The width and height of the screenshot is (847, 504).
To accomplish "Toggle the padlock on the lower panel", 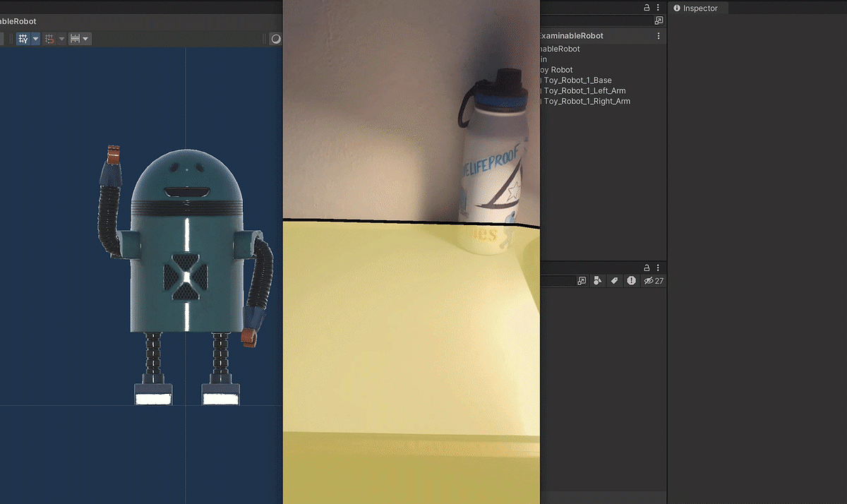I will 647,268.
